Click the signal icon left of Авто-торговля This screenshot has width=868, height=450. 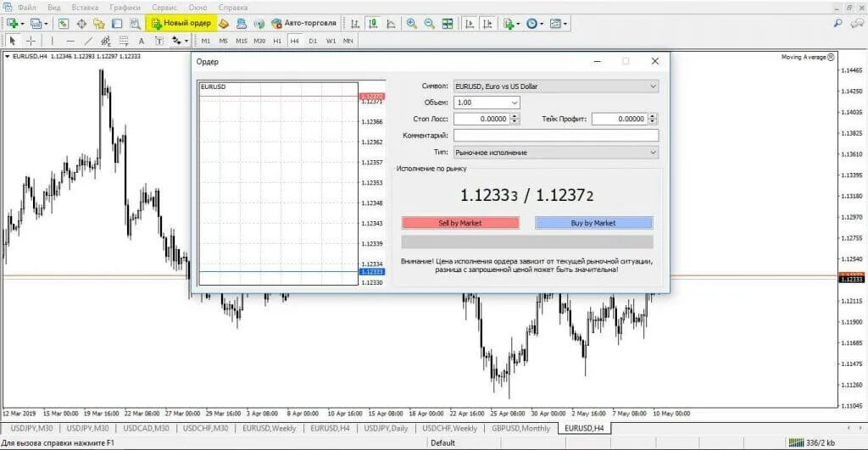[259, 23]
